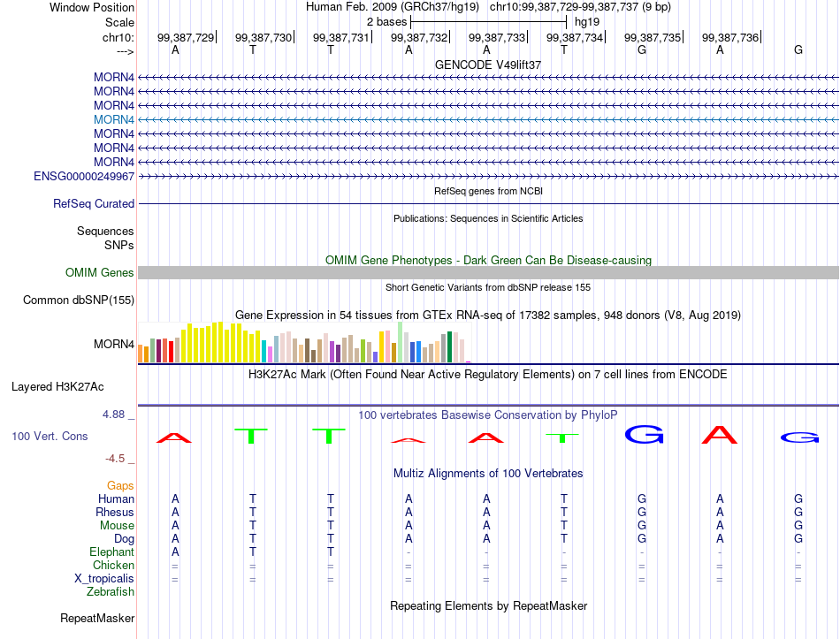The height and width of the screenshot is (639, 840).
Task: Click the large red A logo next to blue G
Action: [x=720, y=434]
